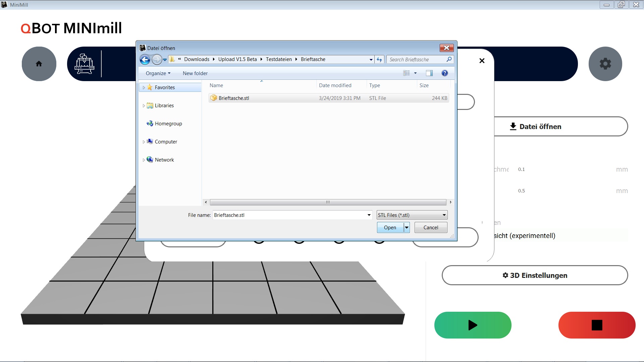
Task: Stop the job with red stop button
Action: (597, 325)
